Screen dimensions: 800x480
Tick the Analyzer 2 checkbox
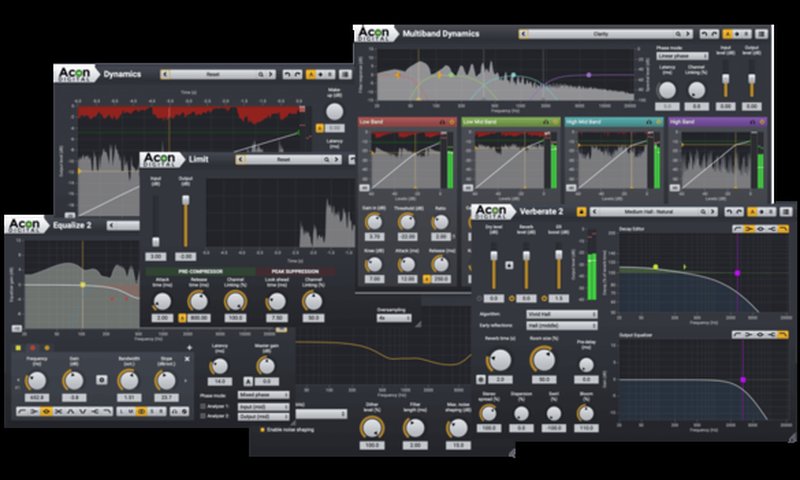click(x=205, y=417)
